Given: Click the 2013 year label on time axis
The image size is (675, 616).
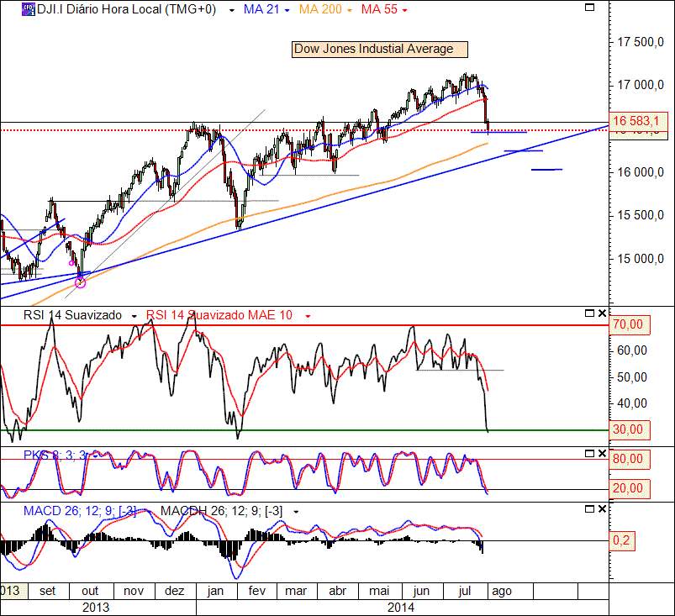Looking at the screenshot, I should (96, 608).
